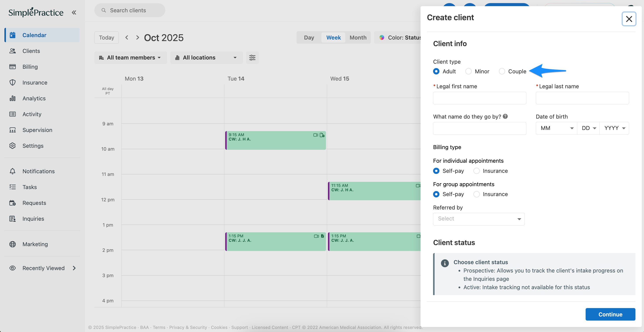Click the SimplePractice logo

point(36,12)
